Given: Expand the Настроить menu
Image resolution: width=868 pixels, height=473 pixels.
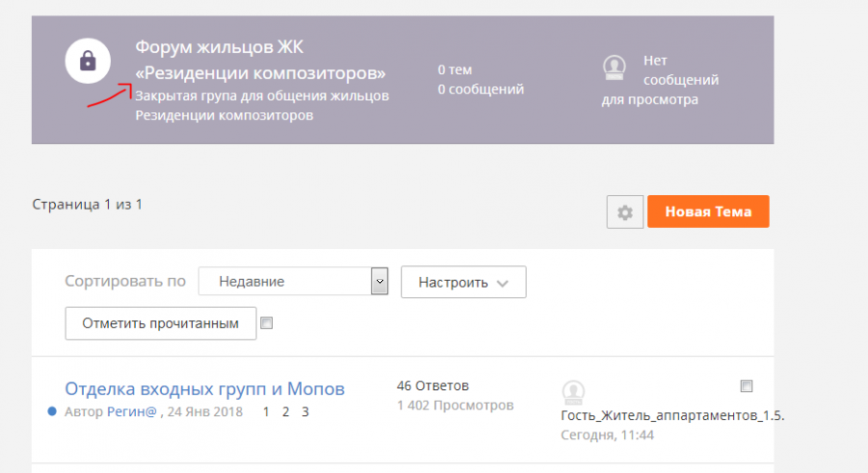Looking at the screenshot, I should pos(463,283).
